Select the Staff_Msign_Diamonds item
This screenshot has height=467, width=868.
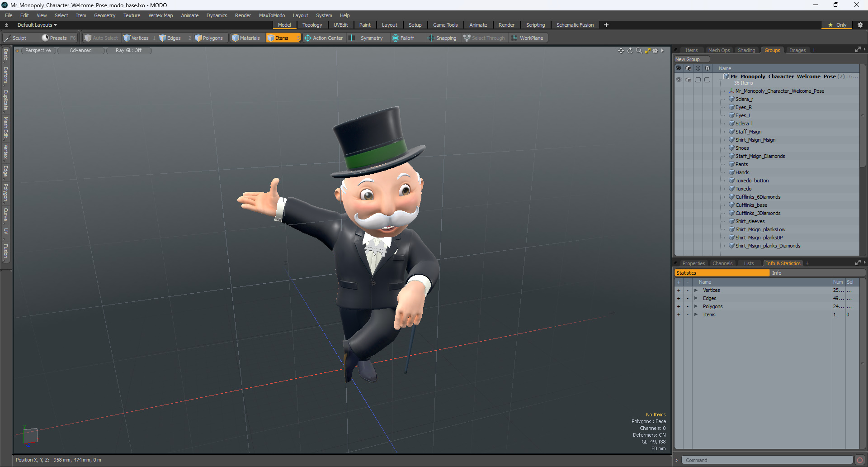760,156
